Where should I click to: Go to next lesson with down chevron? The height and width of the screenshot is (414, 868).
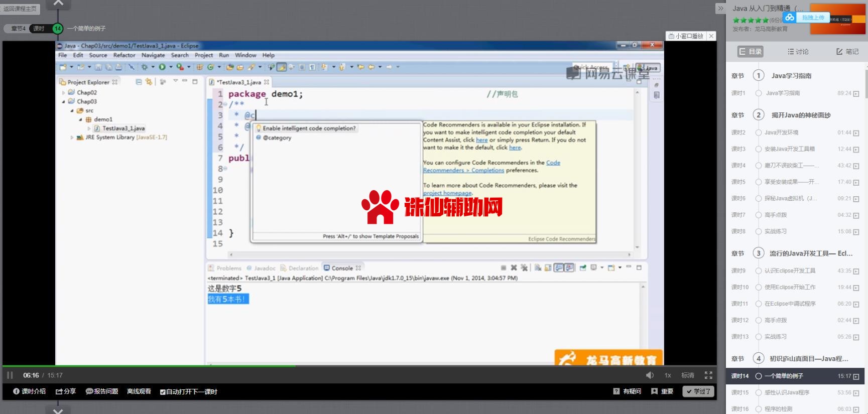pyautogui.click(x=58, y=410)
